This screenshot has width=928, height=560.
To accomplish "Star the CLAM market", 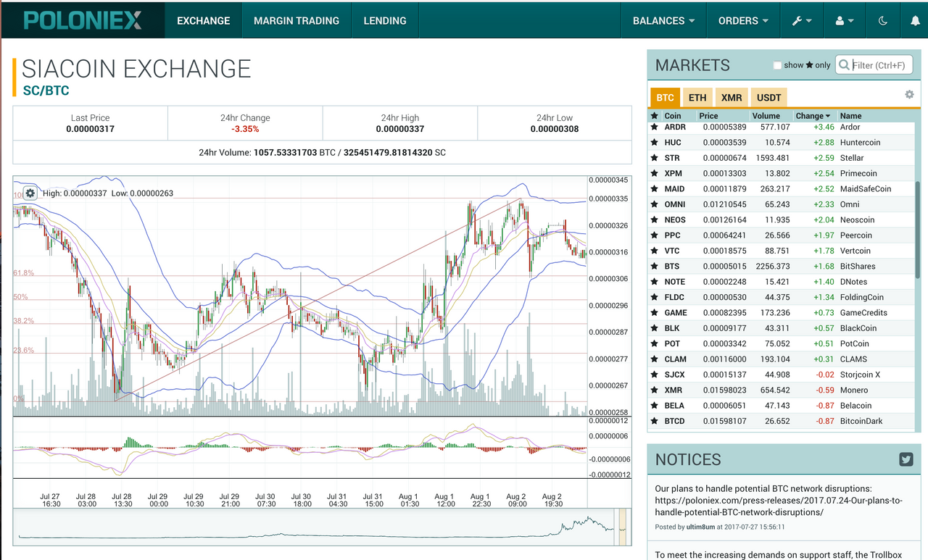I will [x=655, y=359].
